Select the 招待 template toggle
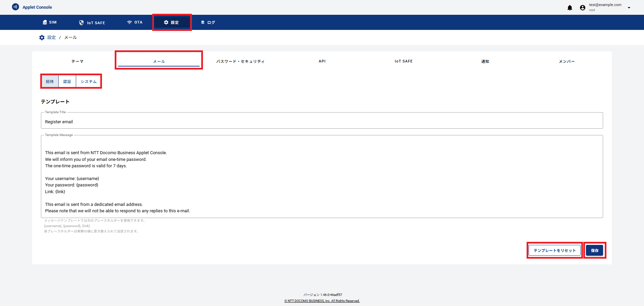 (50, 82)
